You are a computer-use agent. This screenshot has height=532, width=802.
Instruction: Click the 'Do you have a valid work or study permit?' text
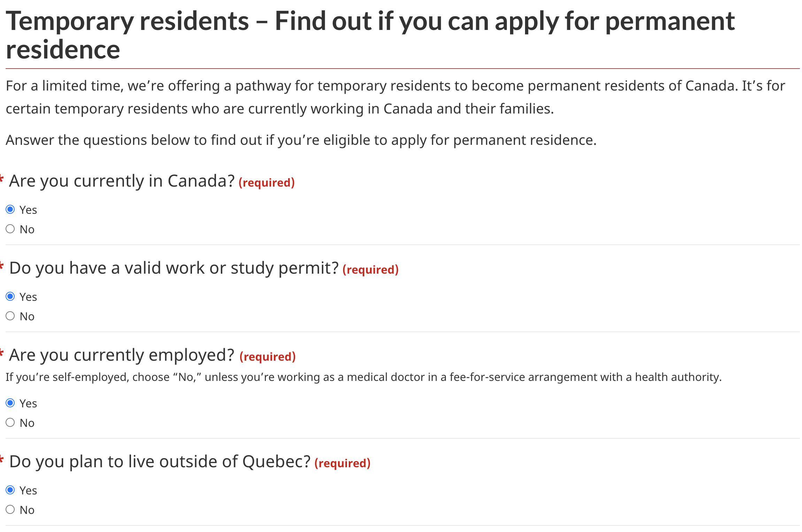[x=174, y=268]
